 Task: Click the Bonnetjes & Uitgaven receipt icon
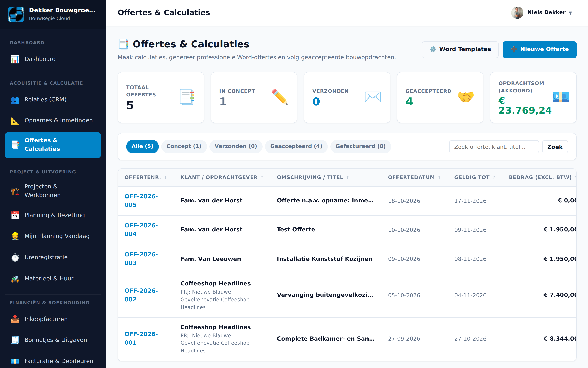pyautogui.click(x=15, y=340)
